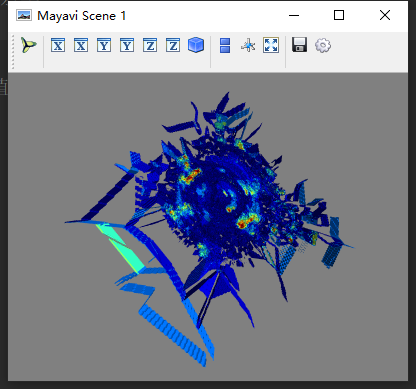Toggle the axes indicator display
This screenshot has height=389, width=416.
pos(248,45)
